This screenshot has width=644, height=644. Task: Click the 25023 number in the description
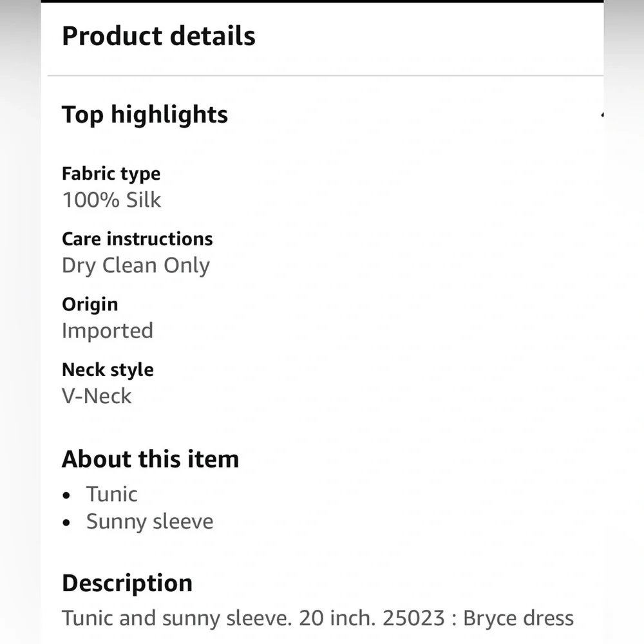tap(413, 618)
